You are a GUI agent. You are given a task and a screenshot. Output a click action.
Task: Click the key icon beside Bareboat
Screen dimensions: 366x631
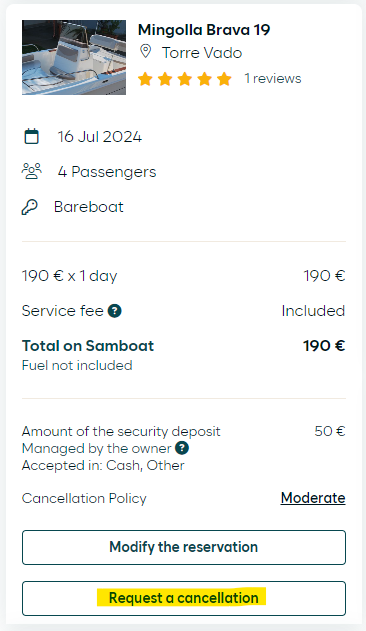click(x=30, y=207)
